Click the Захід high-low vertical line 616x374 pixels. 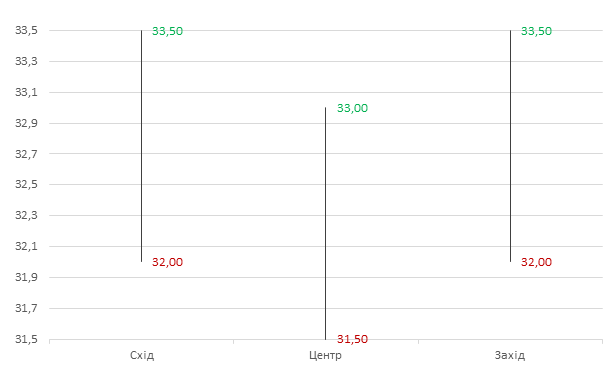tap(510, 146)
